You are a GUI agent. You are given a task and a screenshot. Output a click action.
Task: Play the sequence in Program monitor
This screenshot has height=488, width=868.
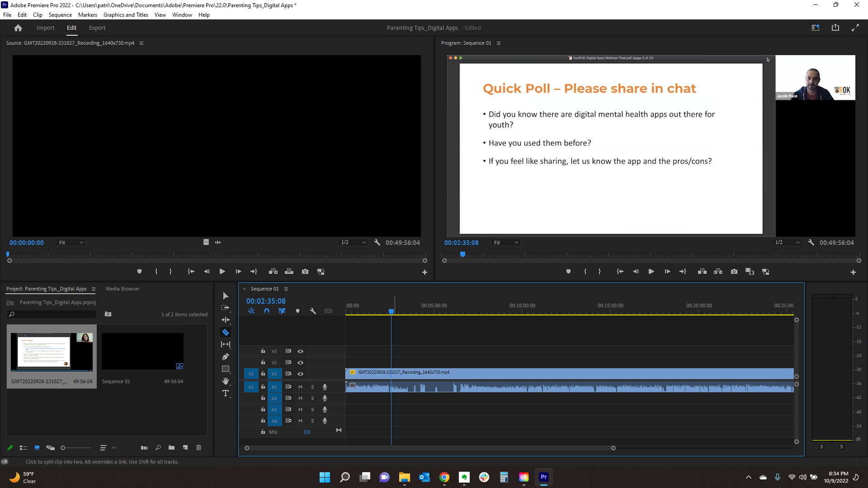pos(651,271)
